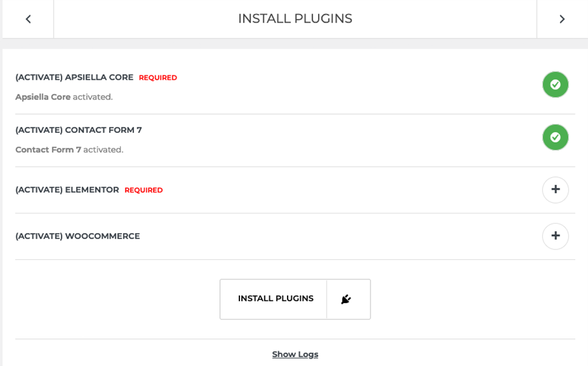Viewport: 588px width, 366px height.
Task: Select the (Activate) Contact Form 7 title
Action: pos(79,130)
